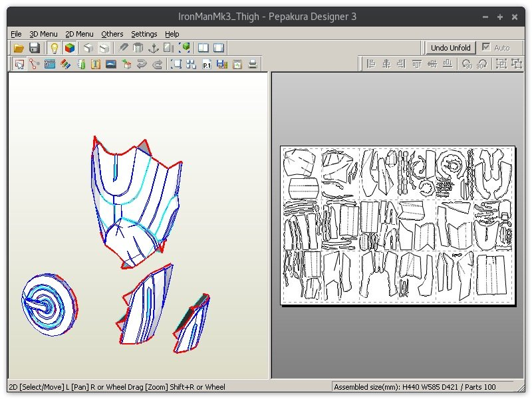Viewport: 532px width, 399px height.
Task: Select the insert image tool
Action: 111,64
